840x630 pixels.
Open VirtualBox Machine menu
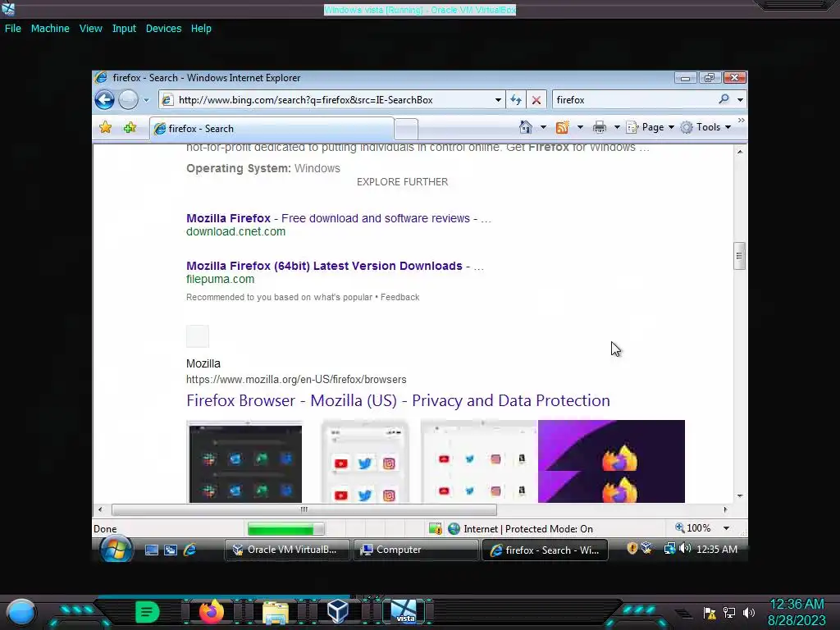point(50,29)
